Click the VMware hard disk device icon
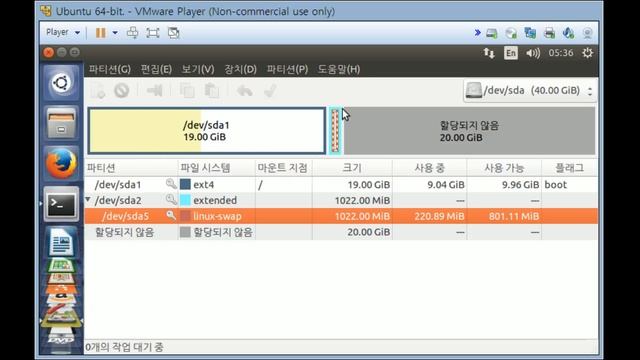Image resolution: width=640 pixels, height=360 pixels. pos(492,33)
